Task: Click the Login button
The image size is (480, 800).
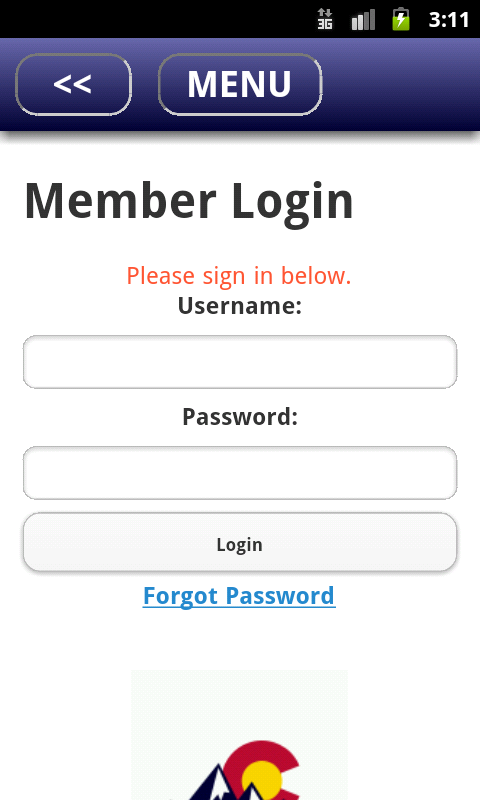Action: (240, 542)
